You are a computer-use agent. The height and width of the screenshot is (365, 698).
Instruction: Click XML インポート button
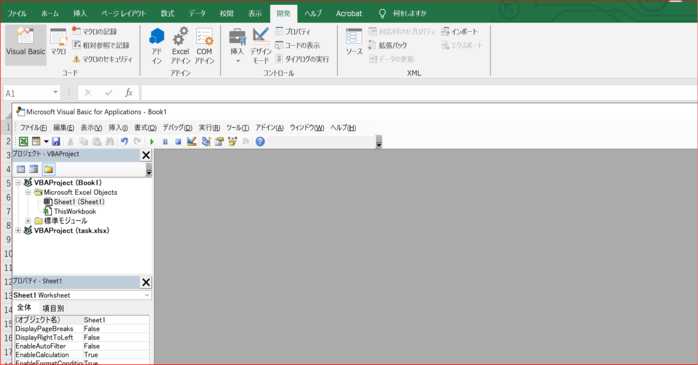point(459,32)
